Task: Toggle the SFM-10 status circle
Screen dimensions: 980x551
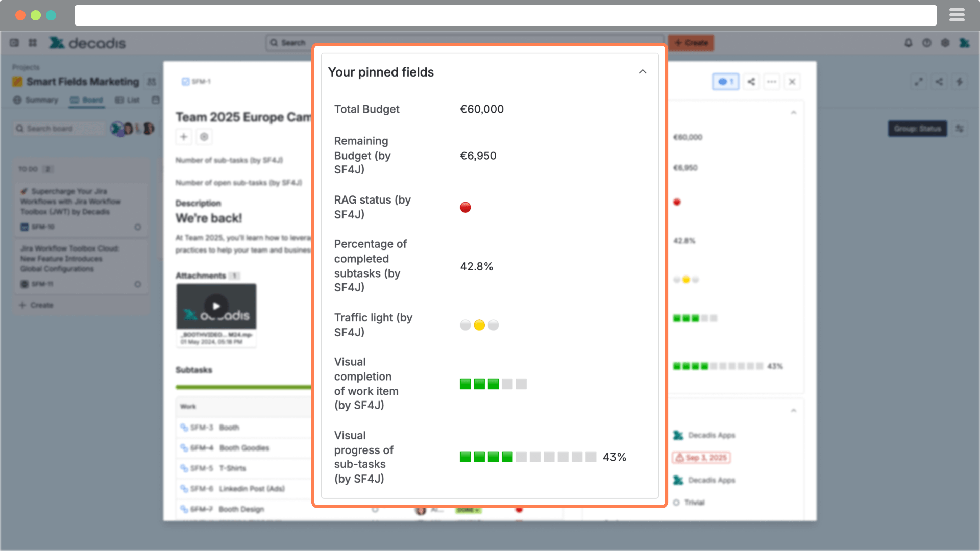Action: pos(137,227)
